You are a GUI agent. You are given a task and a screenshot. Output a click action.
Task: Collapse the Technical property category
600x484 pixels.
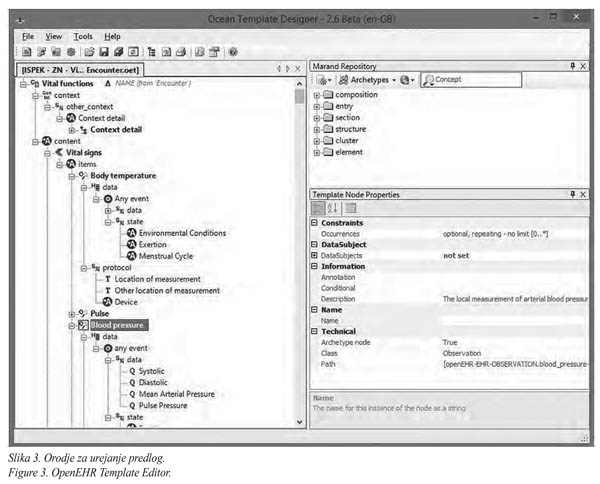[314, 331]
